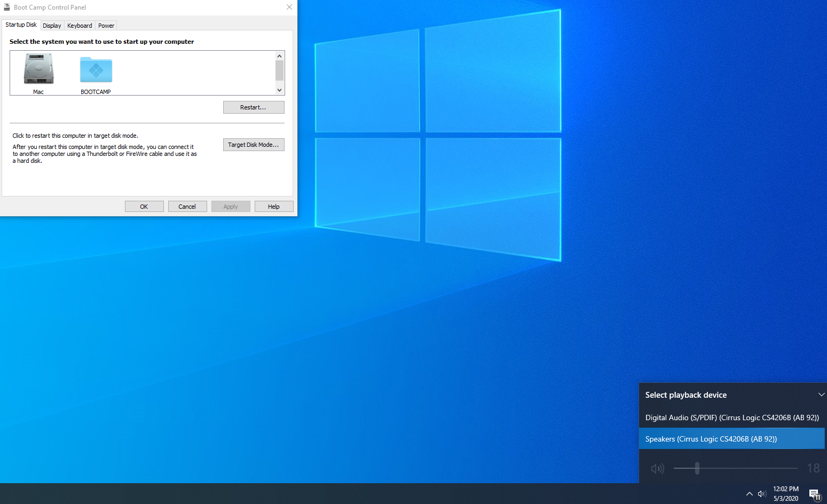Image resolution: width=827 pixels, height=504 pixels.
Task: Collapse the playback device list chevron
Action: click(x=821, y=395)
